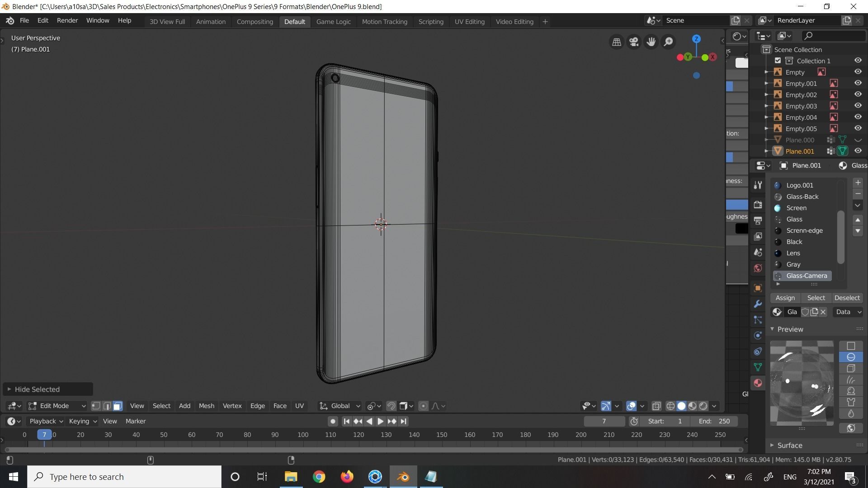Toggle X-ray view button
The width and height of the screenshot is (868, 488).
click(656, 406)
